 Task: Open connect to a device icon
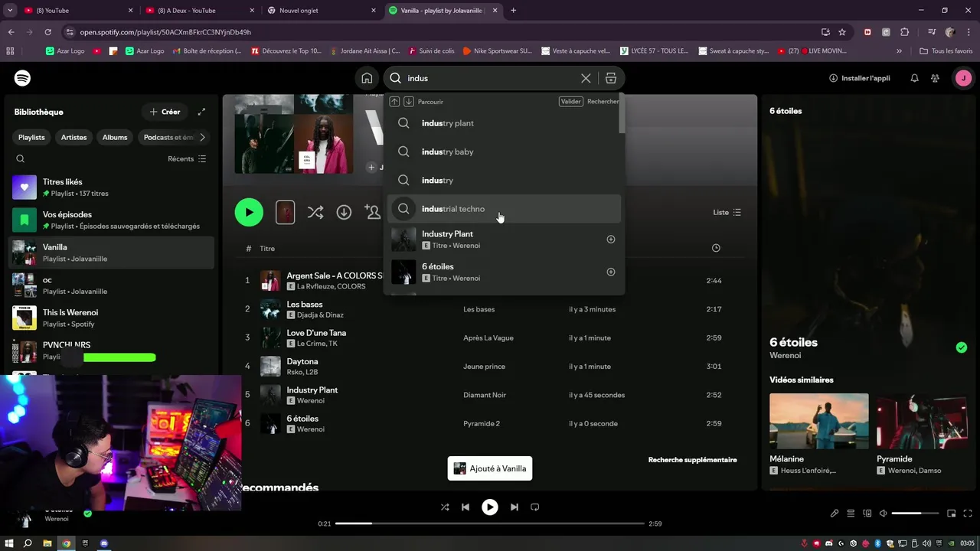point(867,514)
